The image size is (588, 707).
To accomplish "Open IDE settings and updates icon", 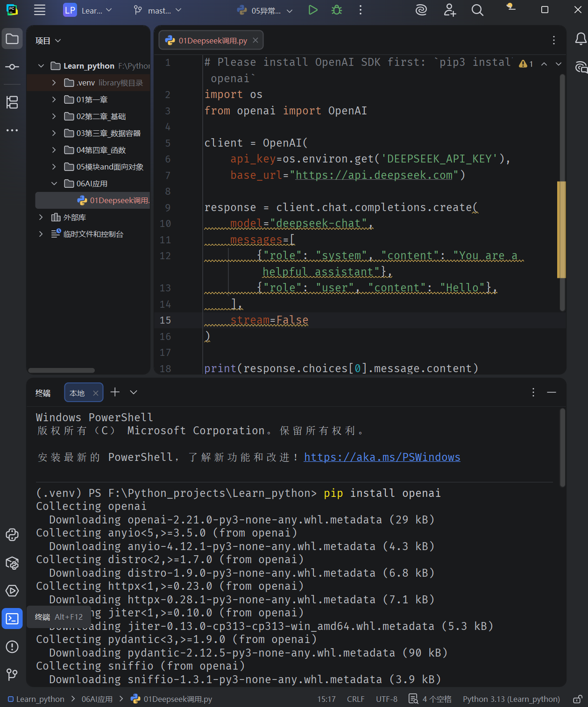I will point(511,7).
